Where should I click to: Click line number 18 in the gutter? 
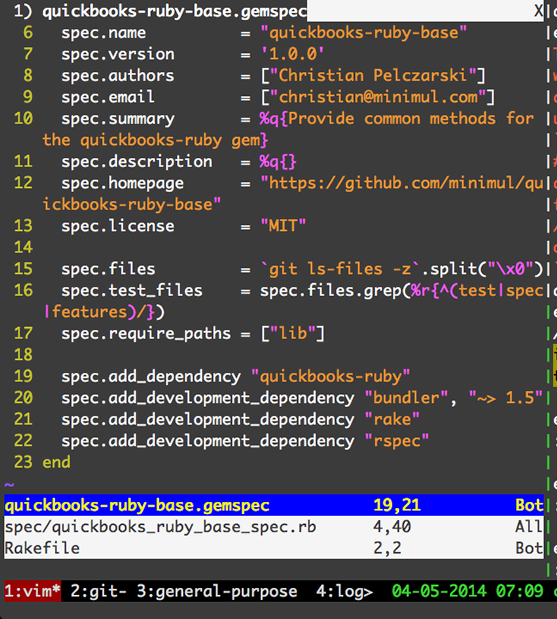23,355
